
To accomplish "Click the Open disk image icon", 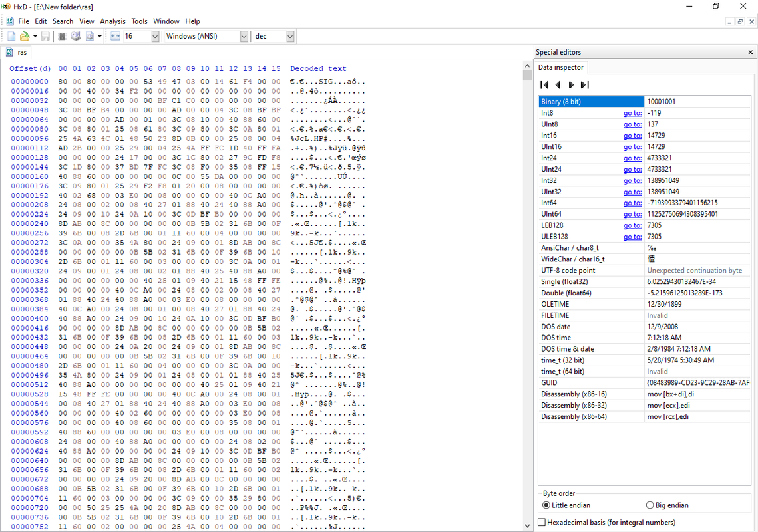I will click(x=89, y=36).
